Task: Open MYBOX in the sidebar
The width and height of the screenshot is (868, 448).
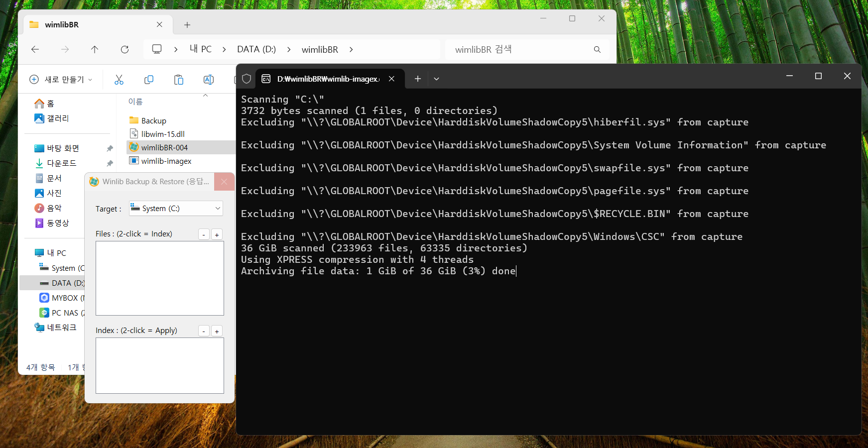Action: [x=62, y=298]
